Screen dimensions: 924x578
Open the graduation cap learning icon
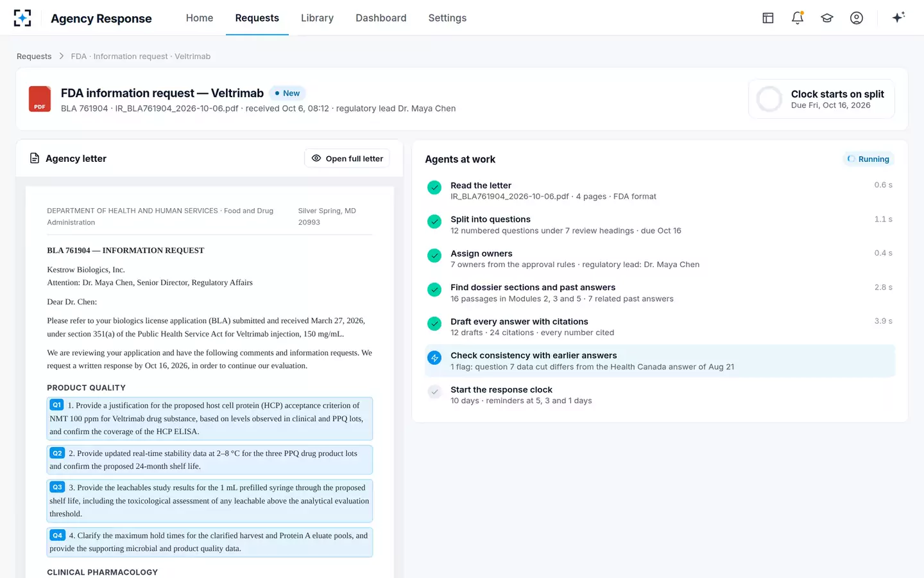(827, 18)
